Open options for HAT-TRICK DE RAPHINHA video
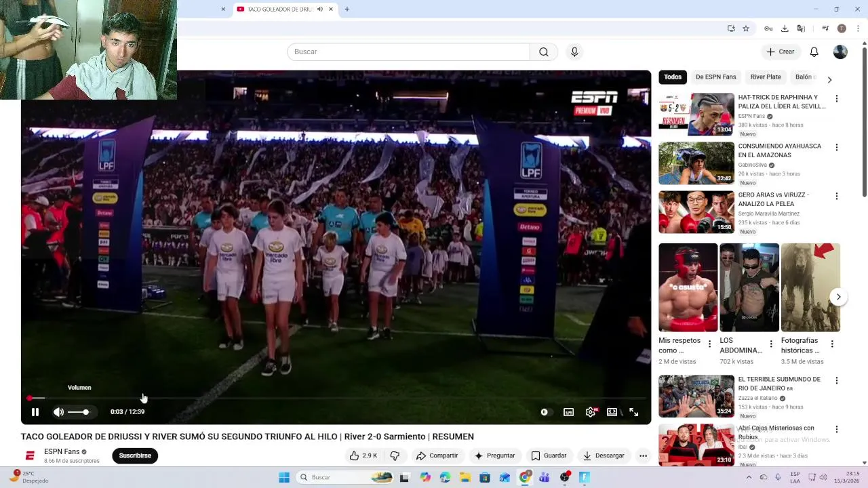 pyautogui.click(x=836, y=99)
